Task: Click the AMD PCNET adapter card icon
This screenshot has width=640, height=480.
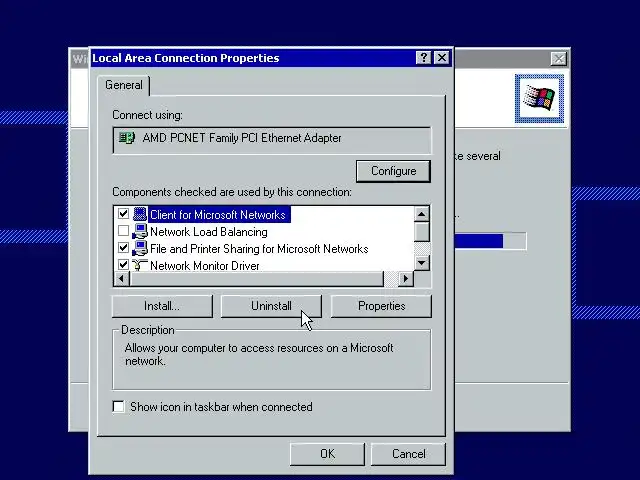Action: pos(127,138)
